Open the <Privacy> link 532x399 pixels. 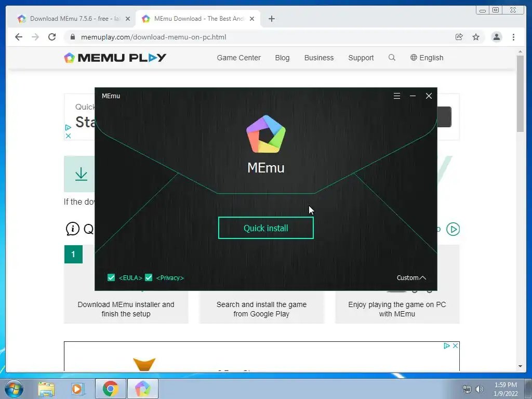point(170,278)
